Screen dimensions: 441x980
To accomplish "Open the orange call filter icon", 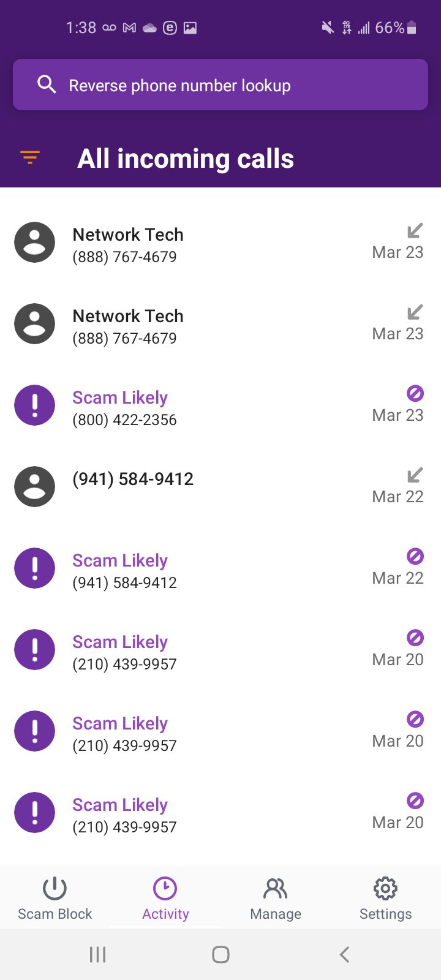I will [x=30, y=157].
